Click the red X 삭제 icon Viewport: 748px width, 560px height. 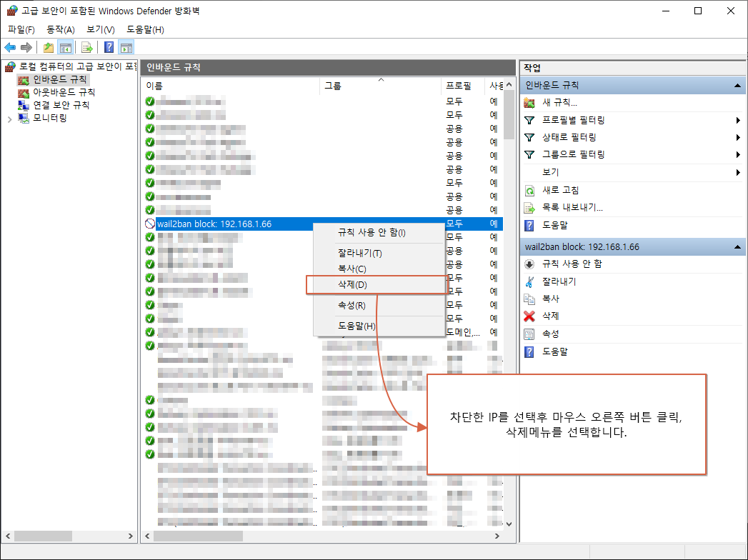point(529,316)
